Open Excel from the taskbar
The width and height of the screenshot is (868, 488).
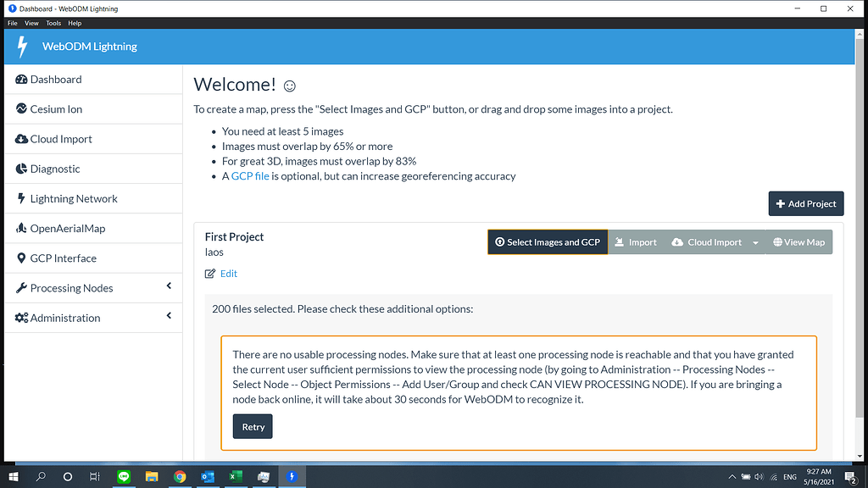click(236, 476)
